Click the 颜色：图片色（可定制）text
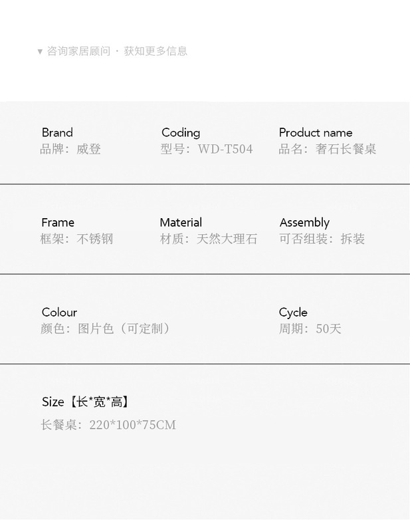 click(106, 329)
